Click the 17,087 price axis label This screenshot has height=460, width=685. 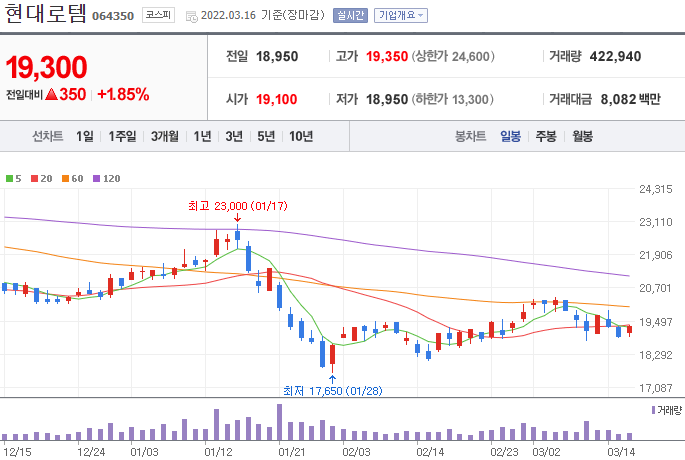[655, 388]
